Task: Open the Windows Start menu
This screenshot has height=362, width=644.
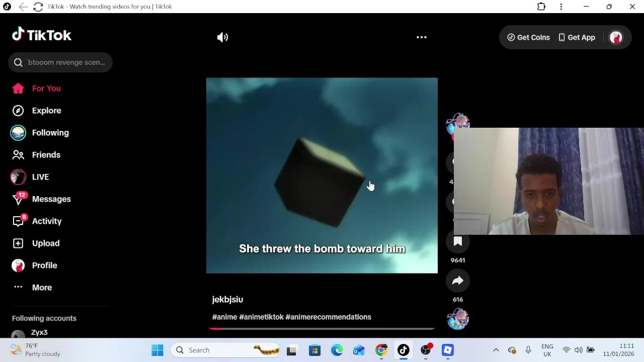Action: click(157, 350)
